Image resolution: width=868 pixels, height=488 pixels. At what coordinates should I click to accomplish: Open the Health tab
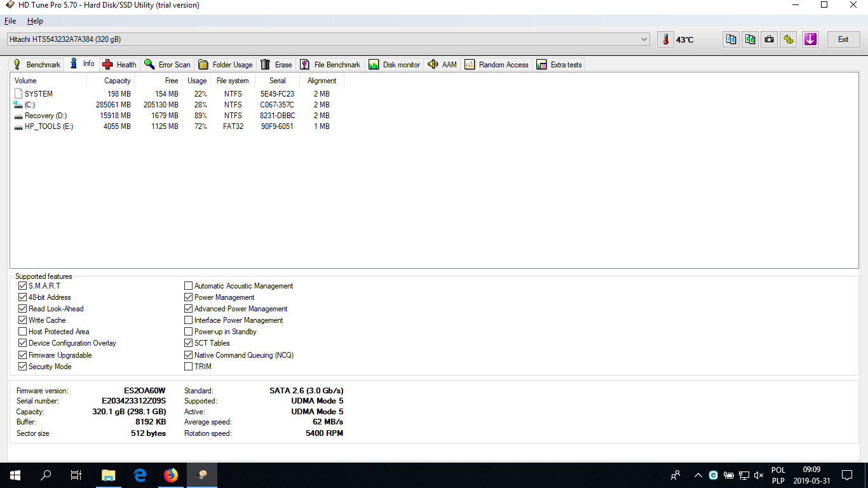click(x=119, y=64)
